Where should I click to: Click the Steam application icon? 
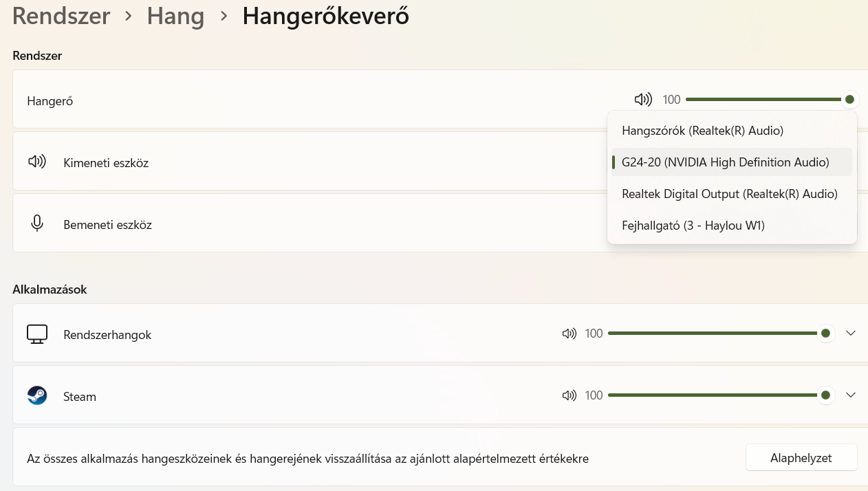pyautogui.click(x=37, y=395)
